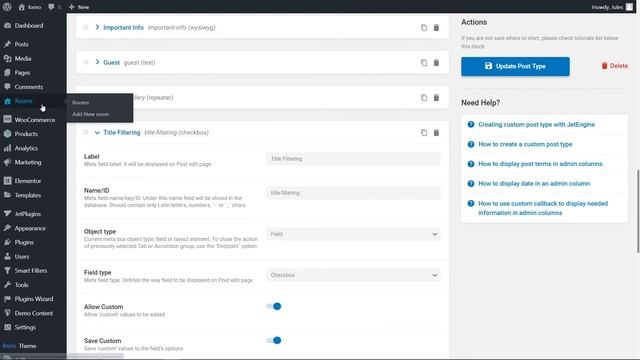Screen dimensions: 640x360
Task: Expand the Guest field
Action: pos(97,62)
